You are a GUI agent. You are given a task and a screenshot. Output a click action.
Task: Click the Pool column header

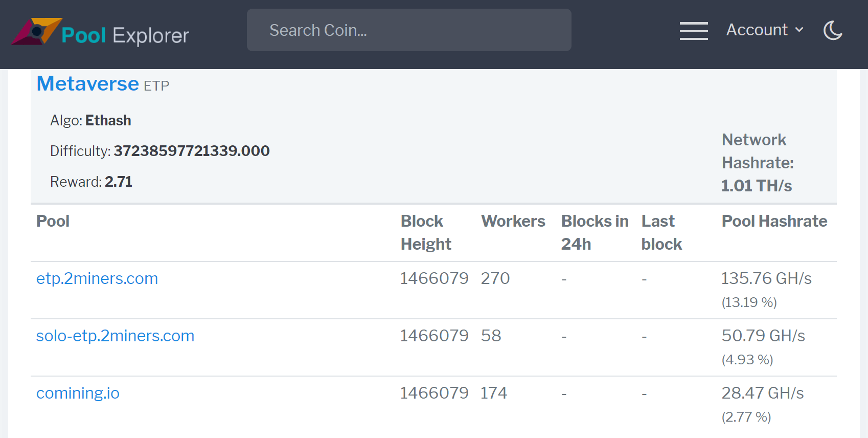coord(53,221)
